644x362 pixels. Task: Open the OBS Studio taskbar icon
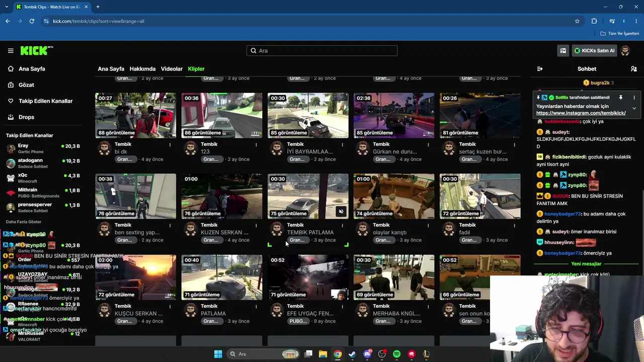(x=382, y=354)
